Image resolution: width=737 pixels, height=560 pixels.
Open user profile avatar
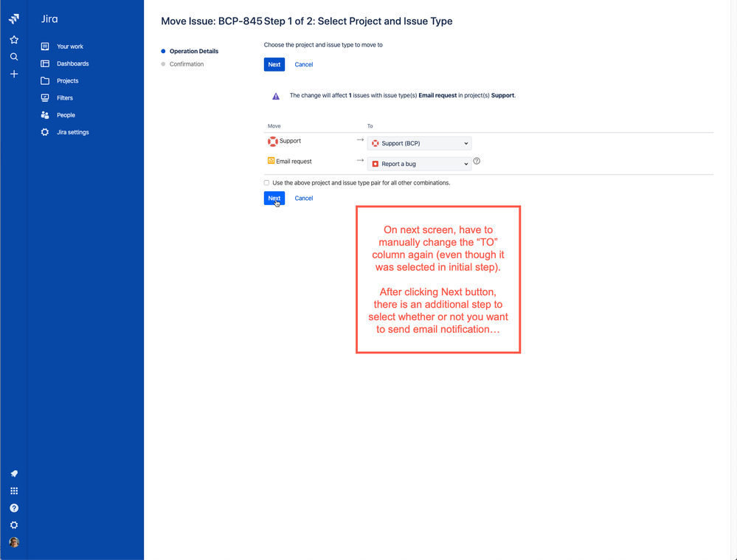[14, 542]
